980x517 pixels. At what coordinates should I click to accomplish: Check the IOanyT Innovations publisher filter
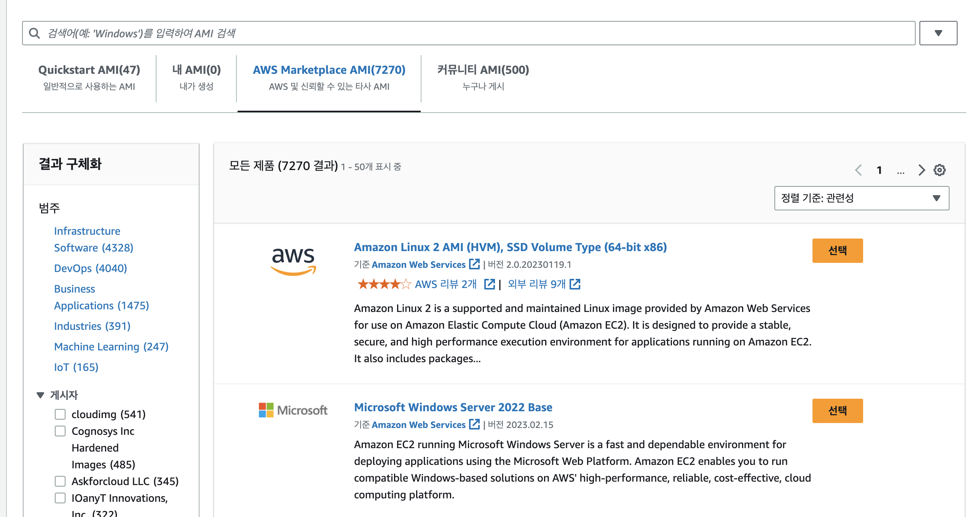[60, 498]
